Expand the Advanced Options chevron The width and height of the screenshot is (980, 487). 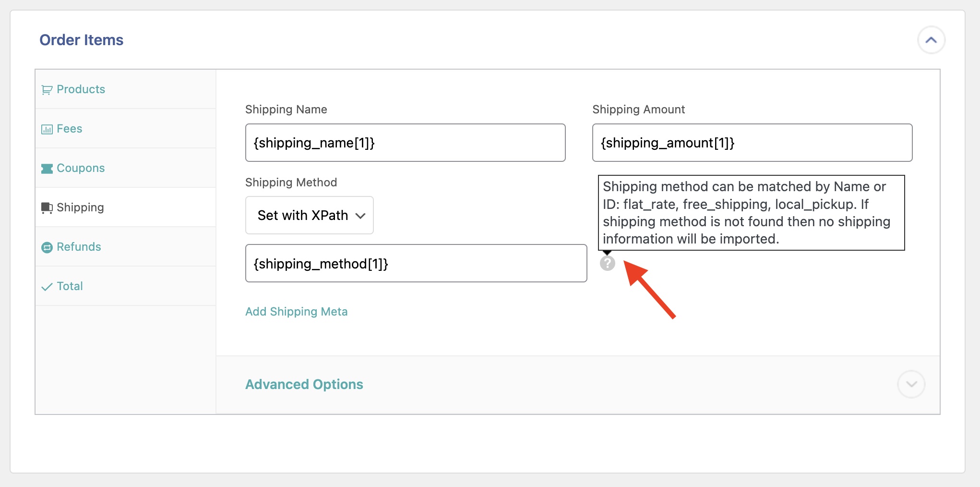pyautogui.click(x=911, y=384)
